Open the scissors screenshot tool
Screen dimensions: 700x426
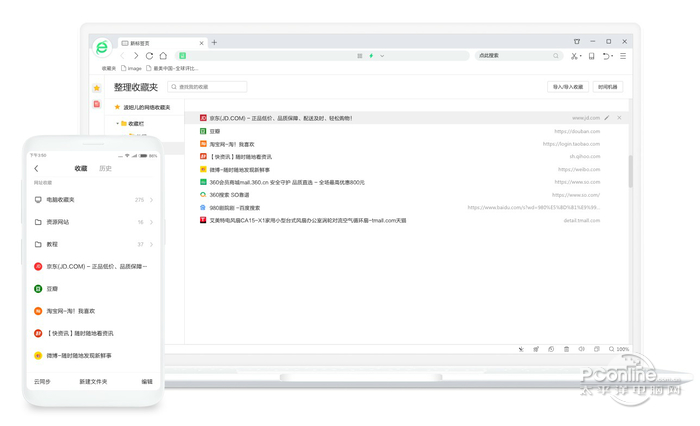pos(575,56)
